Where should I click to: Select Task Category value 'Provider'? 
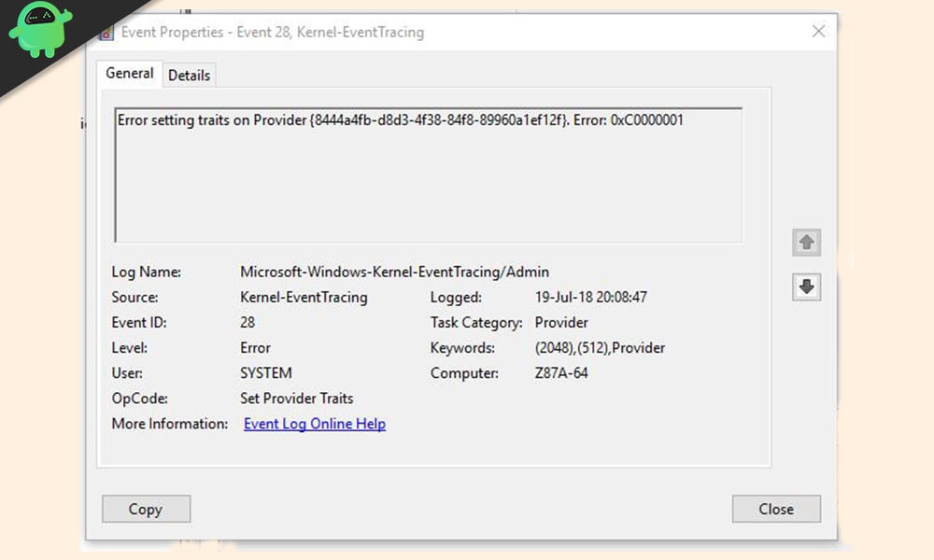(x=561, y=323)
